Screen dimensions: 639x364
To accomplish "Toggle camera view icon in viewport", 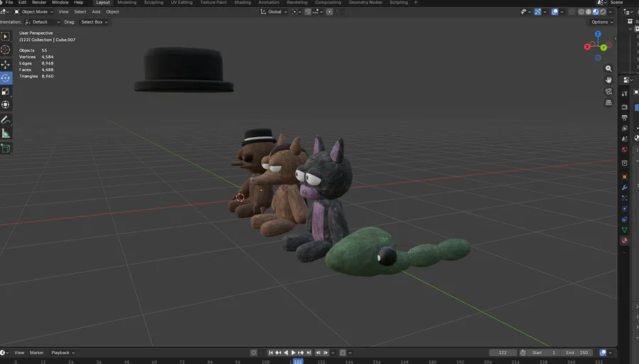I will coord(608,92).
